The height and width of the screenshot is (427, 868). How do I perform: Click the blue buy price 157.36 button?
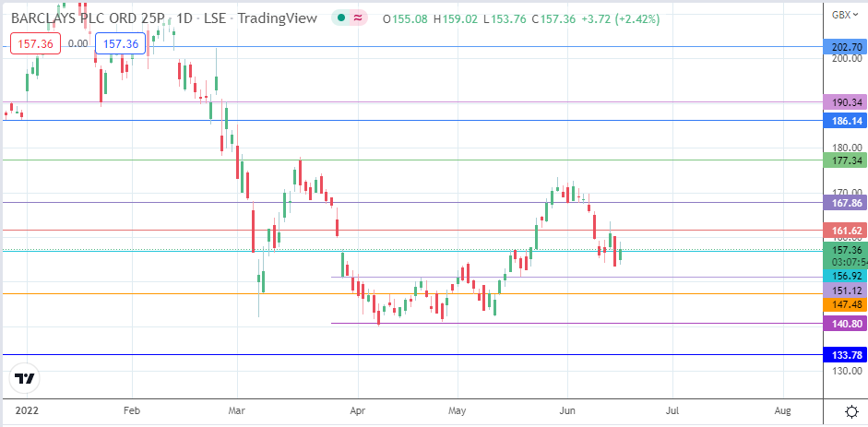tap(120, 43)
